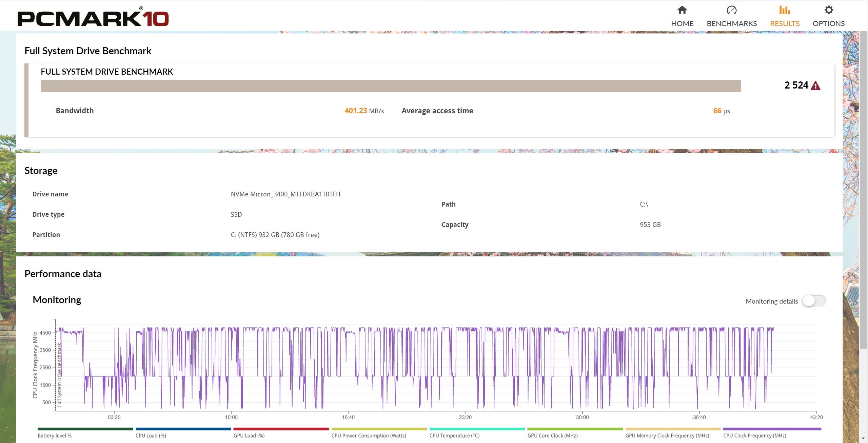Click the red warning triangle beside score
This screenshot has height=443, width=868.
(815, 85)
